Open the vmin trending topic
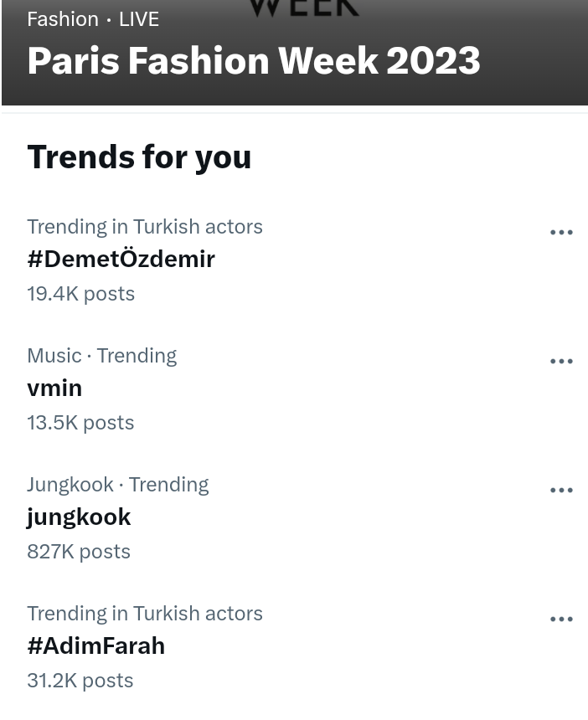588x720 pixels. tap(54, 388)
